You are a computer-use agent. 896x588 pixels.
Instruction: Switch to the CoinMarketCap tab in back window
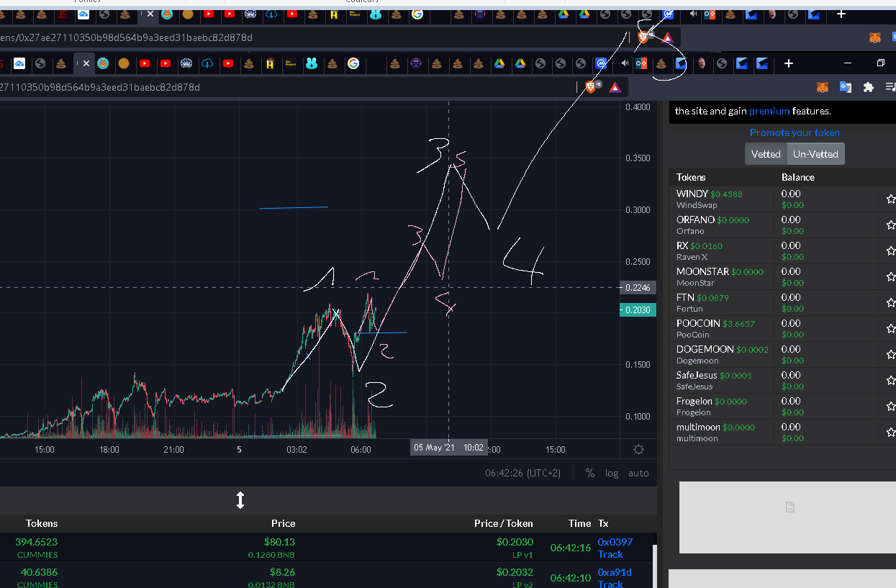pyautogui.click(x=668, y=14)
